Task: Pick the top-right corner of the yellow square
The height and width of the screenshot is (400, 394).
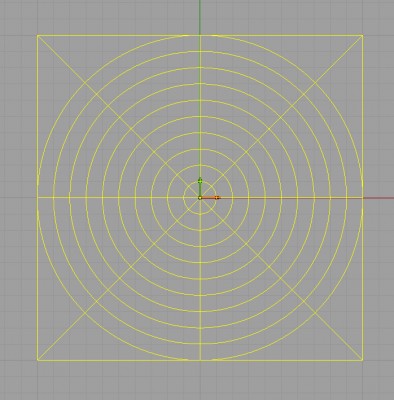Action: point(362,35)
